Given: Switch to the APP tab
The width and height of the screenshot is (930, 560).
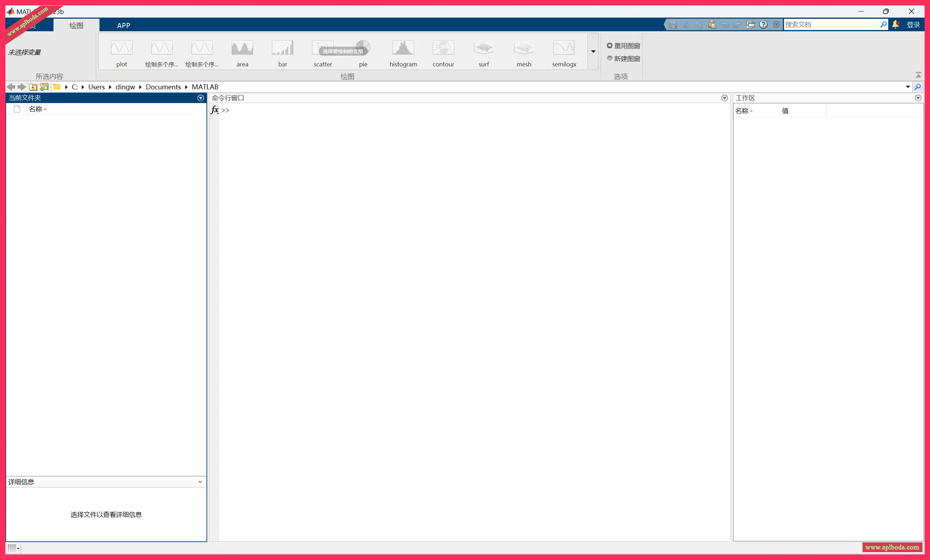Looking at the screenshot, I should click(124, 25).
